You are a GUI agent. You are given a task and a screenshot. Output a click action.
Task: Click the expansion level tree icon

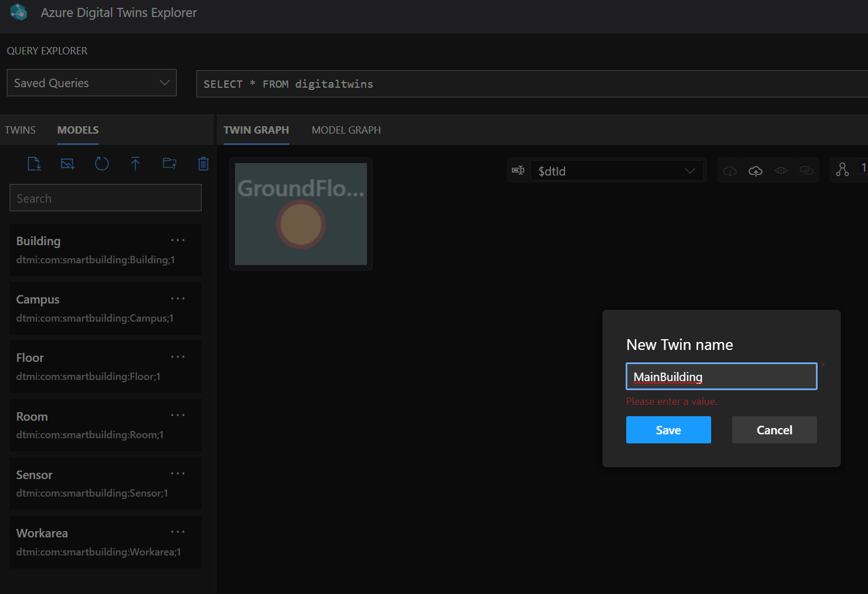pyautogui.click(x=843, y=170)
